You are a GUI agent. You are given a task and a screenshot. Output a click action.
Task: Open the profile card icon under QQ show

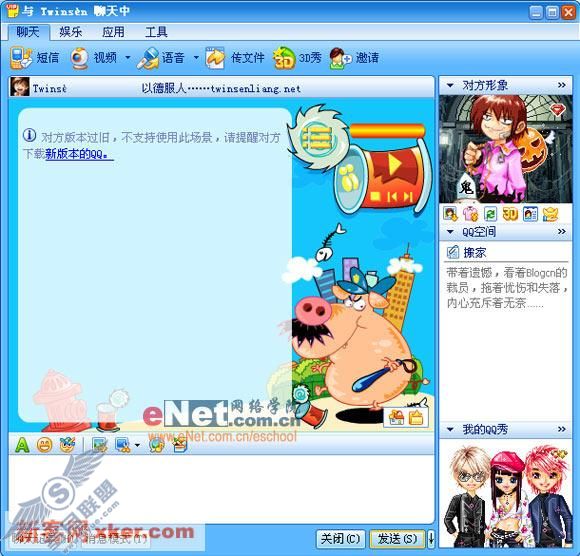click(x=530, y=214)
